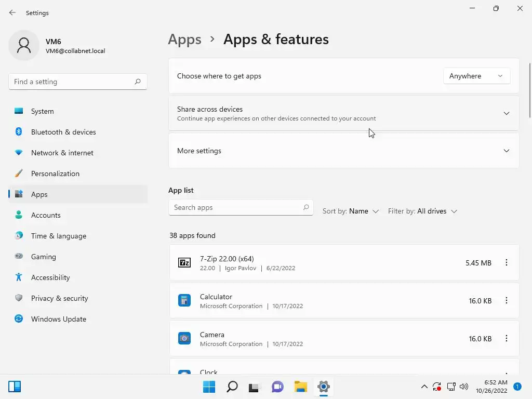Open Privacy & security settings

(x=59, y=298)
